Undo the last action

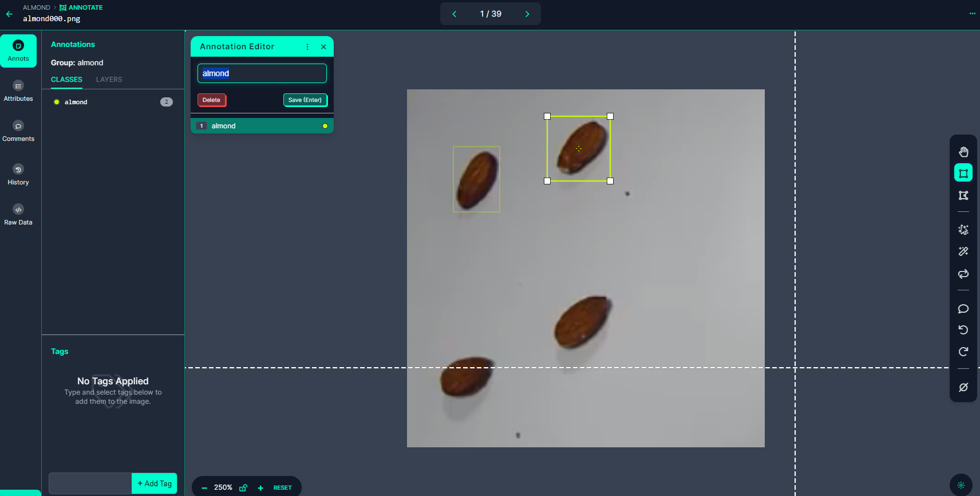tap(963, 330)
